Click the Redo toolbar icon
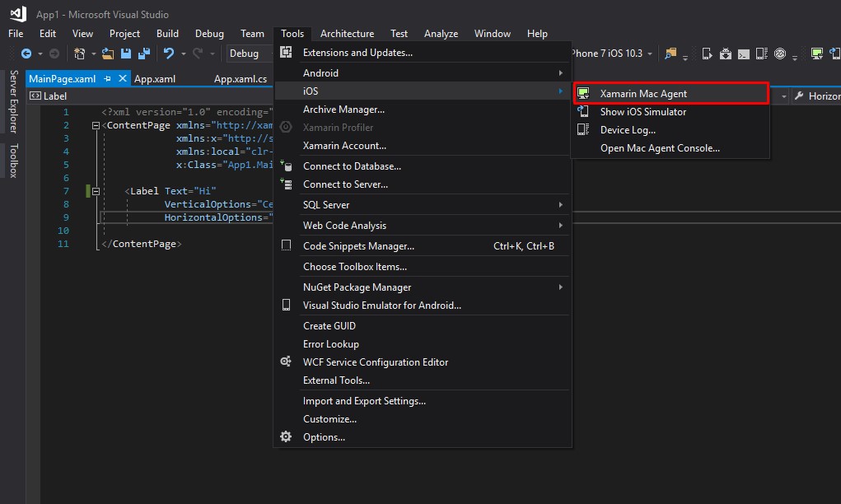841x504 pixels. [x=198, y=53]
